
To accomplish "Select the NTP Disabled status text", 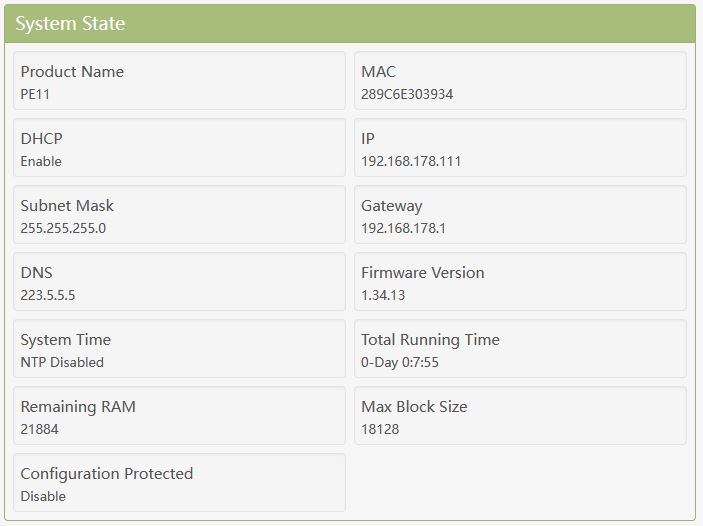I will click(x=62, y=362).
